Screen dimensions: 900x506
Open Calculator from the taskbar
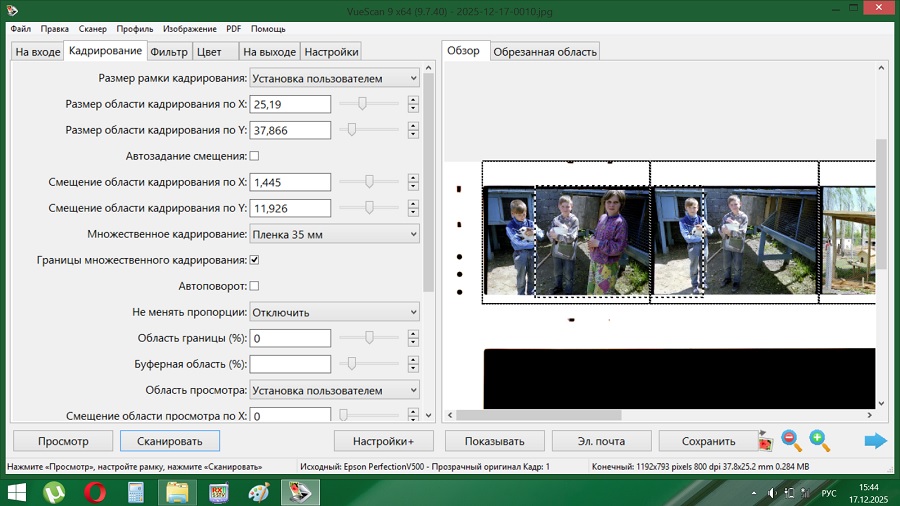pos(136,492)
